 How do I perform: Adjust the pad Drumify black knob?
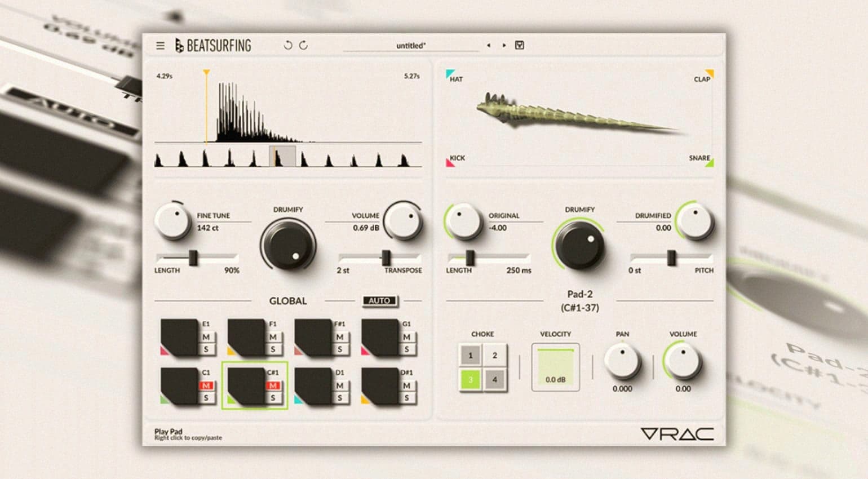[x=580, y=245]
